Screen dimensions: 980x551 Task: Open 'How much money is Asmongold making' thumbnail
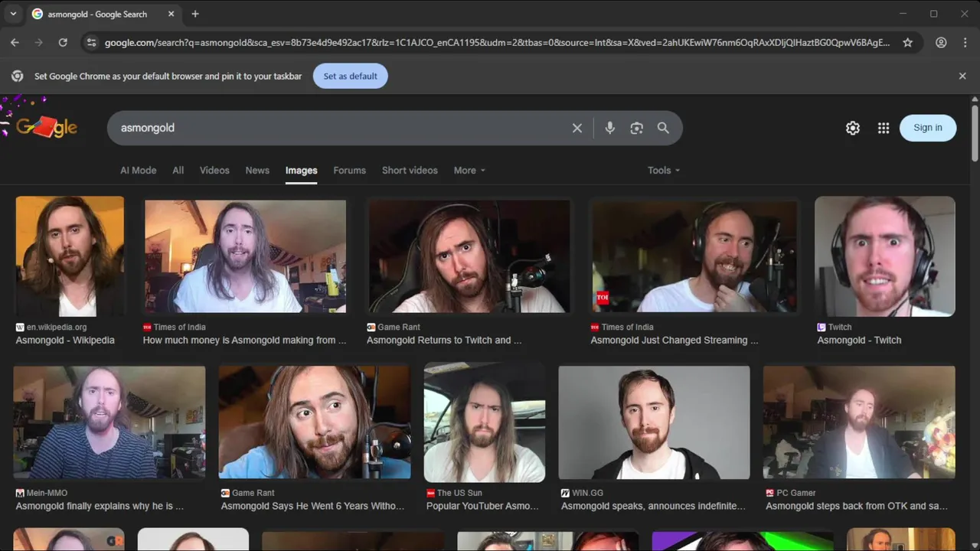pos(245,256)
